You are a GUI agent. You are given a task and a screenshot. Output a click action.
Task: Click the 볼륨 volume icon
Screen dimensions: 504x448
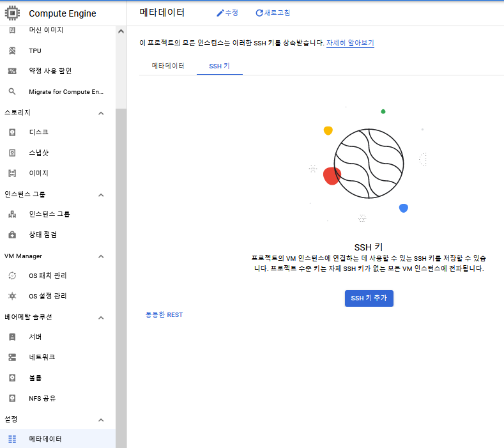pos(12,378)
